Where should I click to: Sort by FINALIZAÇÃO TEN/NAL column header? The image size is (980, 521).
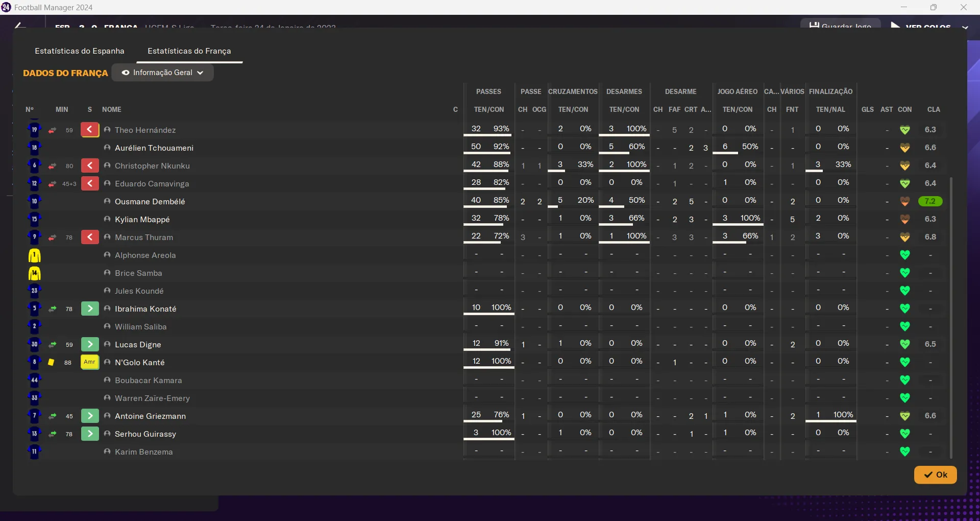point(830,109)
